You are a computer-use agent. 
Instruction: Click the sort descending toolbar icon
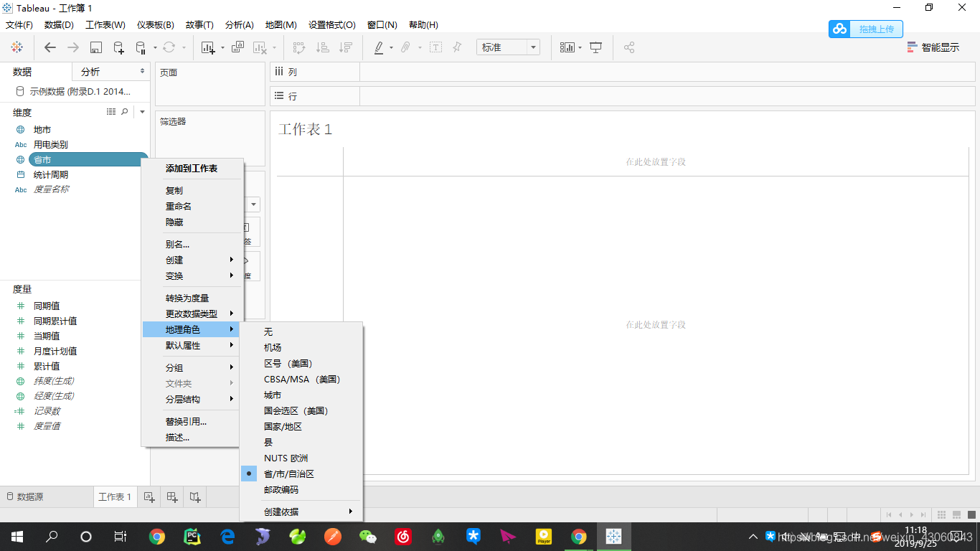pyautogui.click(x=345, y=47)
